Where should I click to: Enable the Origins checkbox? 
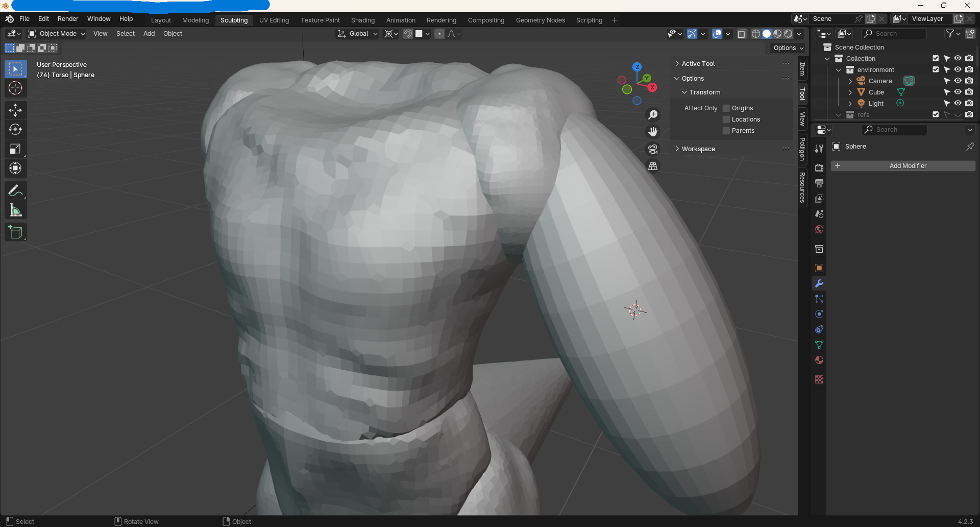click(726, 108)
